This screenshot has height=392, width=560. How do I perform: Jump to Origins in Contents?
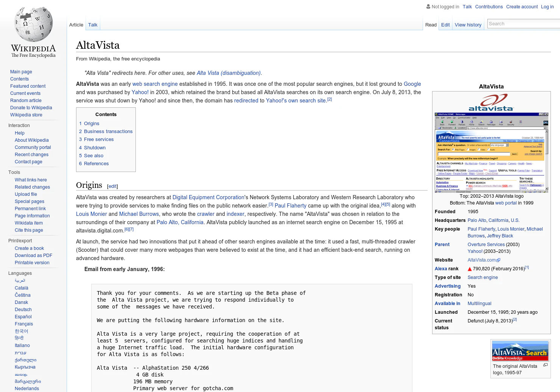[92, 124]
